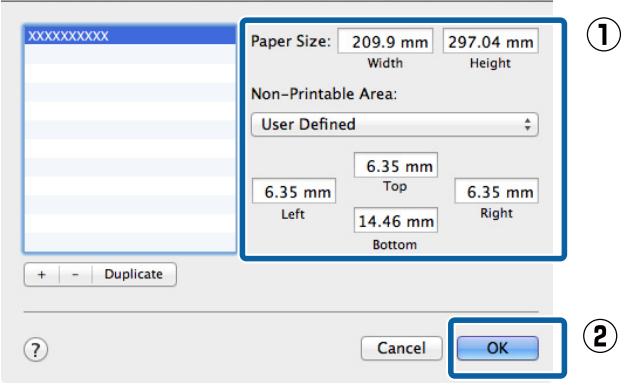Click the Right margin field

pyautogui.click(x=496, y=191)
